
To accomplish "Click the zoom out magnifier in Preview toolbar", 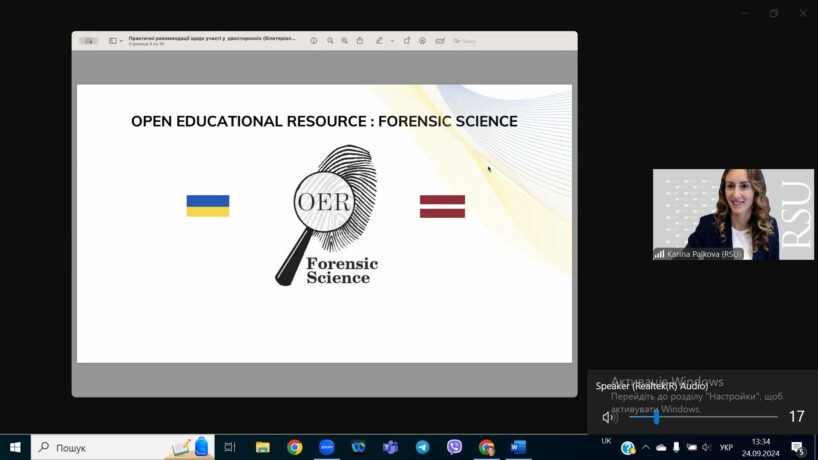I will (x=330, y=41).
